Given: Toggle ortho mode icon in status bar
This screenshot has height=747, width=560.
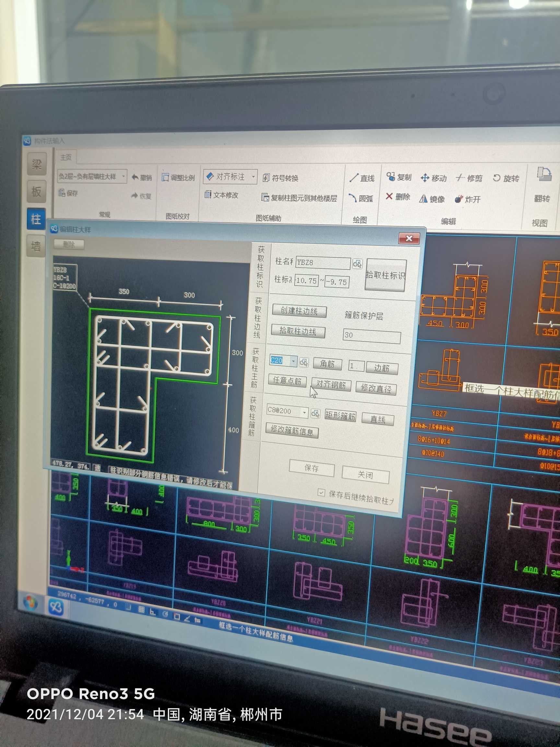Looking at the screenshot, I should pyautogui.click(x=153, y=611).
